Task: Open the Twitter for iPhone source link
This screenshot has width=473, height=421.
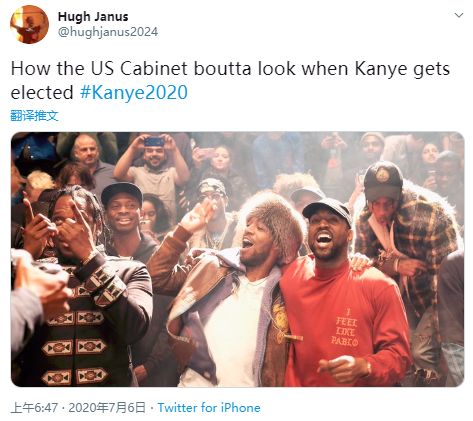Action: click(209, 408)
